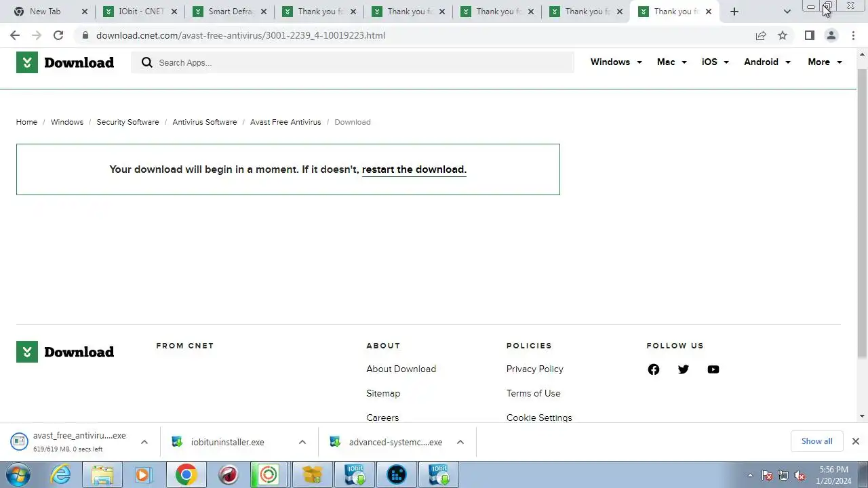Show hidden system tray icons
868x488 pixels.
(x=750, y=475)
